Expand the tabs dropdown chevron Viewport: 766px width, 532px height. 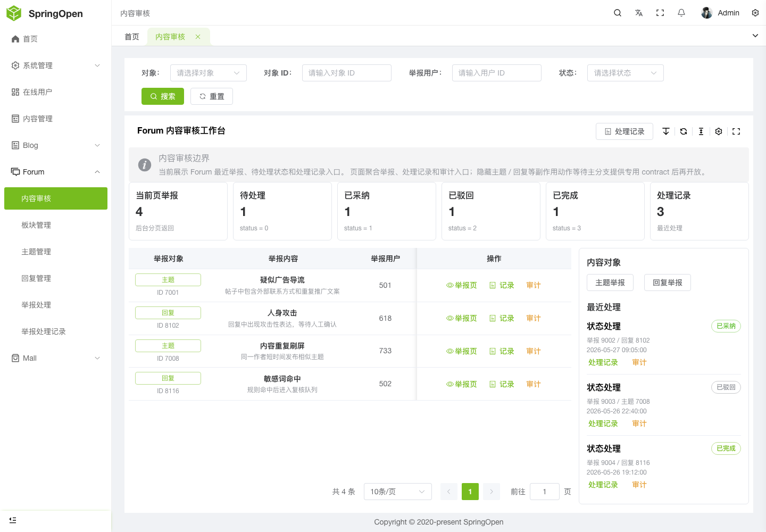pos(755,36)
